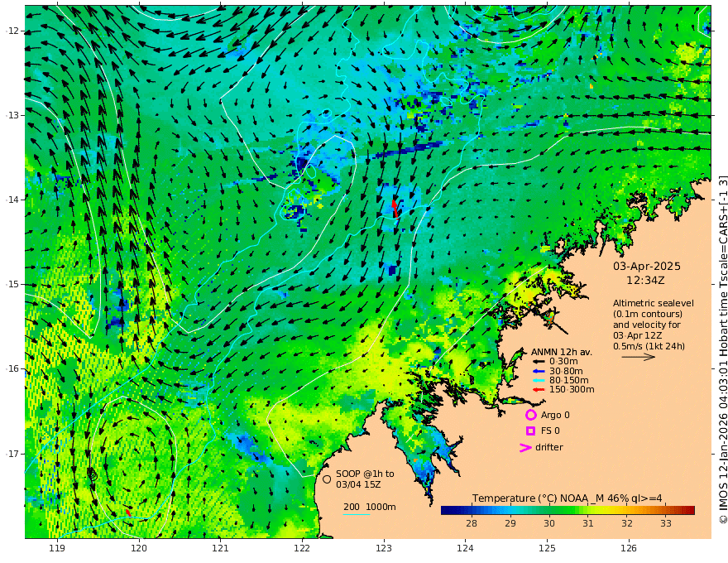
Task: Click the '(0.1m contours)' caption line
Action: pos(647,314)
